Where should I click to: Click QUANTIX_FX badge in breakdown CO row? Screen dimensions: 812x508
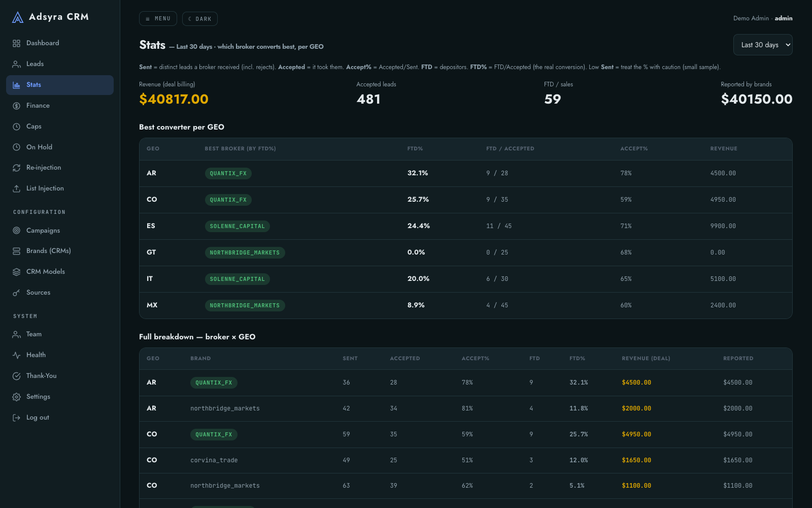214,434
